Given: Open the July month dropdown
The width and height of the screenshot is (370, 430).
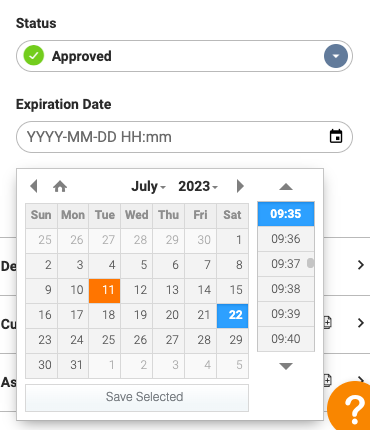Looking at the screenshot, I should coord(148,186).
